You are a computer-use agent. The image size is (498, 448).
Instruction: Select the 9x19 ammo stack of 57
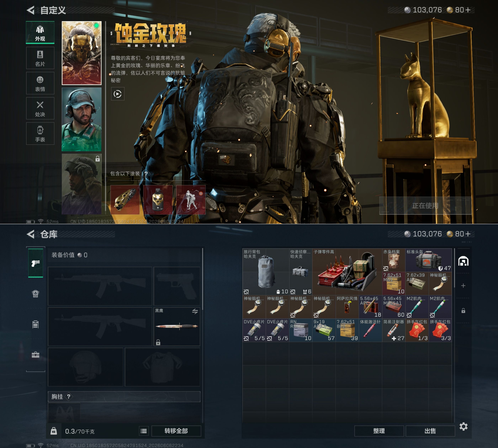(324, 330)
